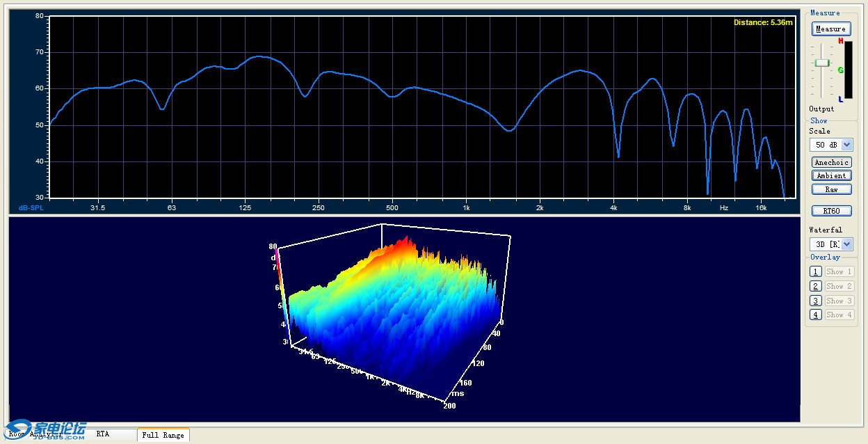This screenshot has width=868, height=444.
Task: Adjust the Output level slider
Action: pyautogui.click(x=822, y=63)
